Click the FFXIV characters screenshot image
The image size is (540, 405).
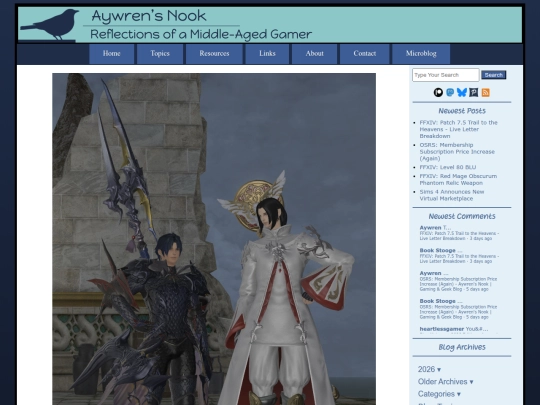214,239
